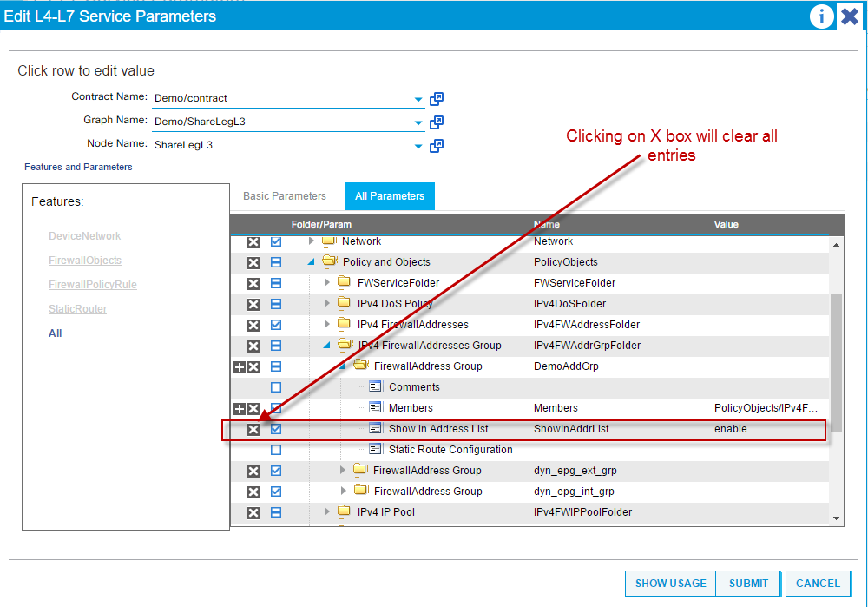The image size is (868, 607).
Task: Click the X clear icon on the Network row
Action: 253,241
